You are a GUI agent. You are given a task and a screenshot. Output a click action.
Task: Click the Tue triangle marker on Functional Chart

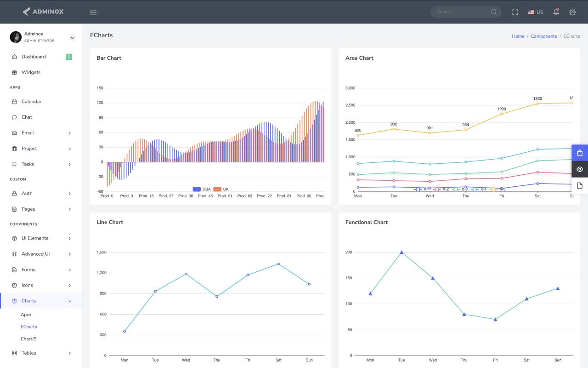pos(401,252)
